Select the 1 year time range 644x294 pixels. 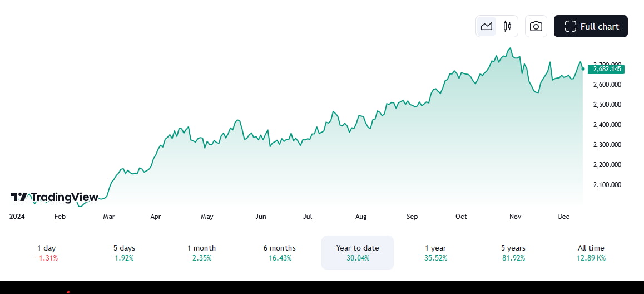coord(435,253)
